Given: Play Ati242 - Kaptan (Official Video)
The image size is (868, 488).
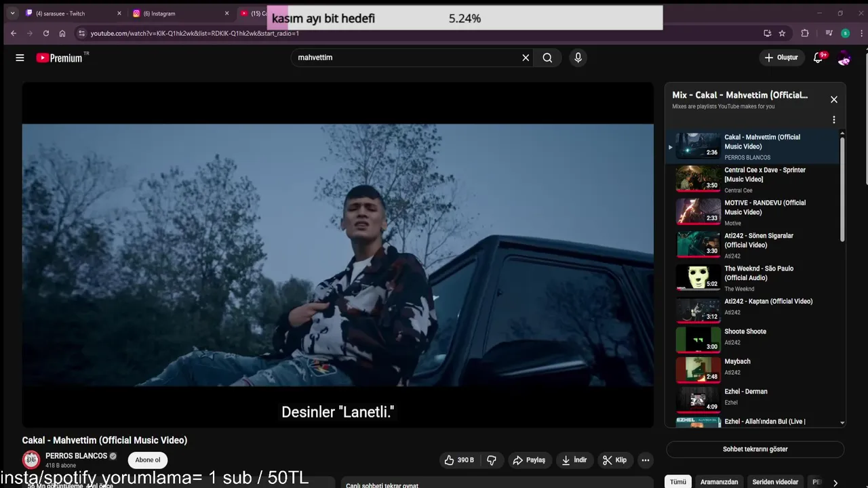Looking at the screenshot, I should click(x=754, y=309).
